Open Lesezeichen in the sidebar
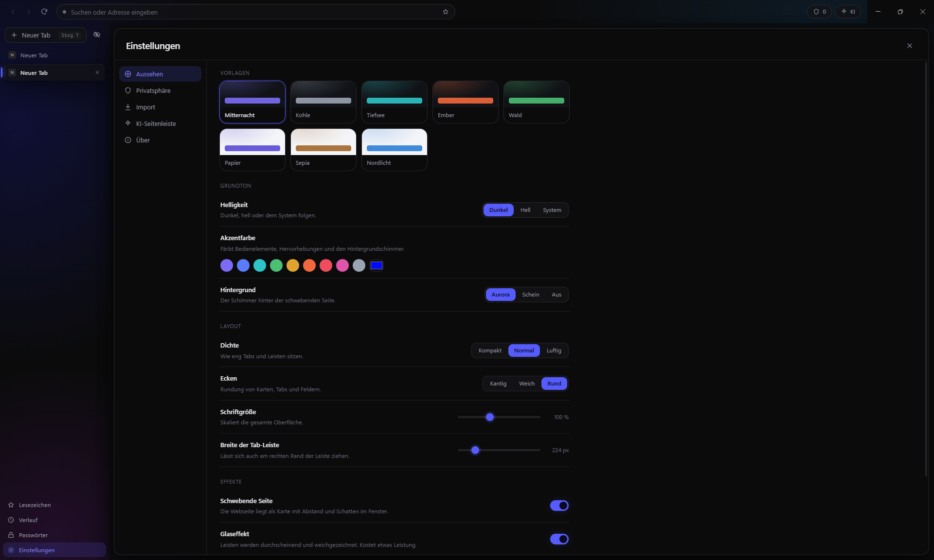Screen dimensions: 934x560 click(54, 505)
